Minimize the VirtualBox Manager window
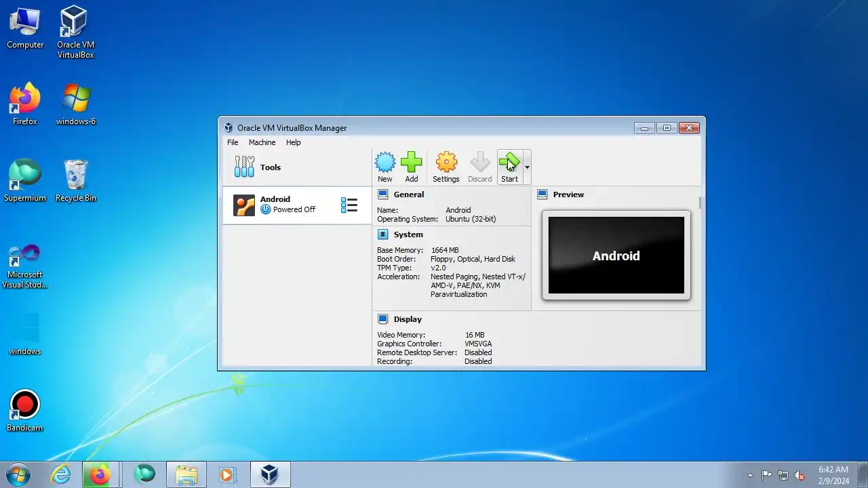The width and height of the screenshot is (868, 488). point(644,127)
